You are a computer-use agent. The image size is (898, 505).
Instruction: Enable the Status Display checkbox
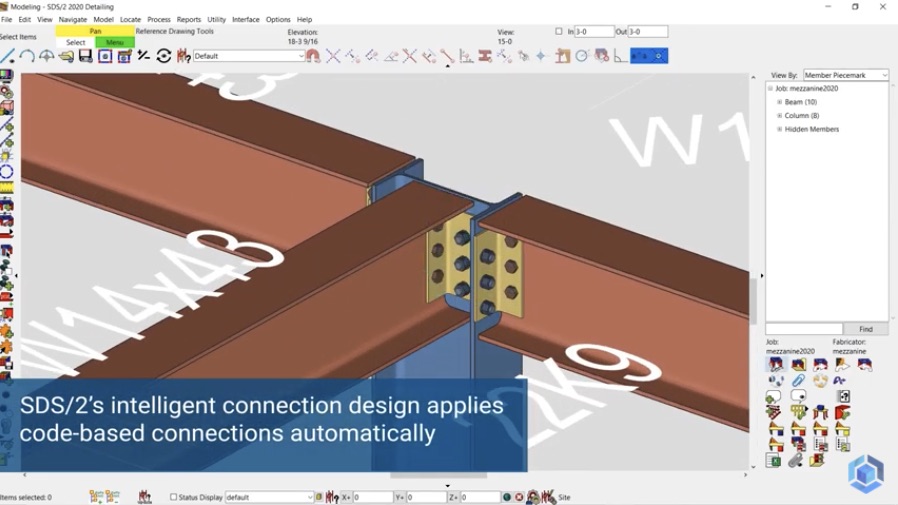(x=174, y=497)
